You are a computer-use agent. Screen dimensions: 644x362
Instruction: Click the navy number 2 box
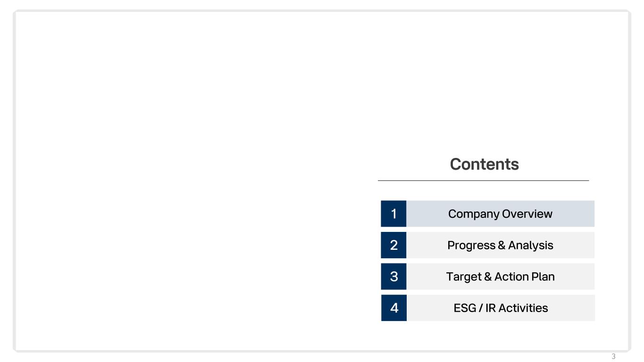click(393, 245)
